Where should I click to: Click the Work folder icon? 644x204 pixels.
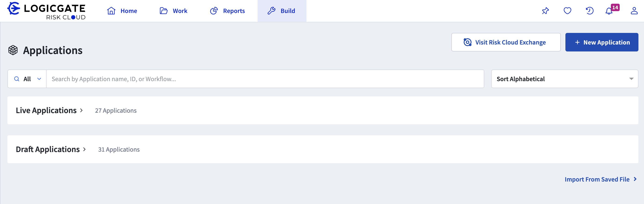[163, 11]
